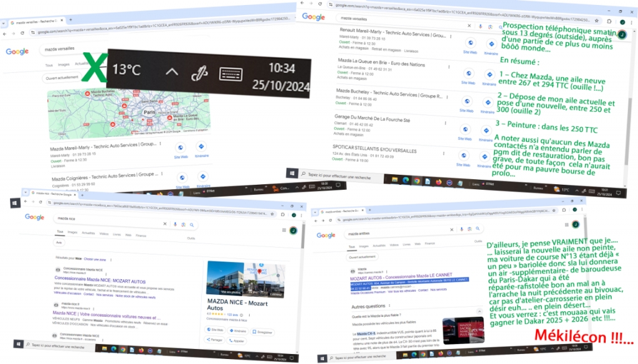Open the 'Voir les photos' thumbnail for MAZDA NICE
This screenshot has height=364, width=638.
pyautogui.click(x=226, y=278)
